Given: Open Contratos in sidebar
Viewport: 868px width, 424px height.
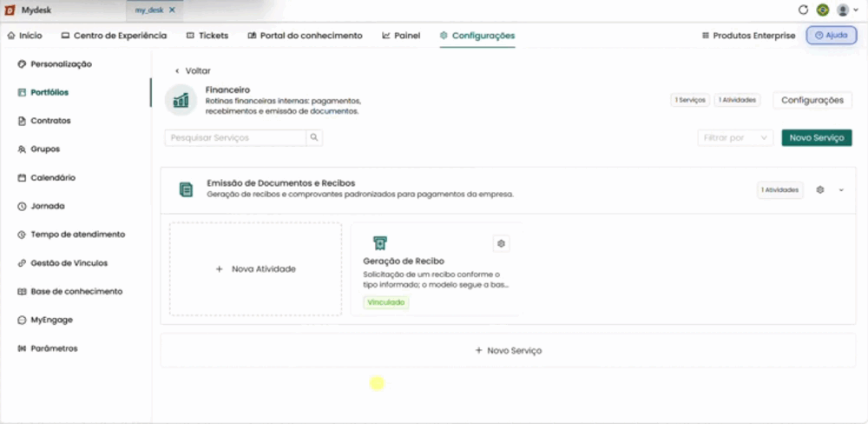Looking at the screenshot, I should [x=44, y=121].
